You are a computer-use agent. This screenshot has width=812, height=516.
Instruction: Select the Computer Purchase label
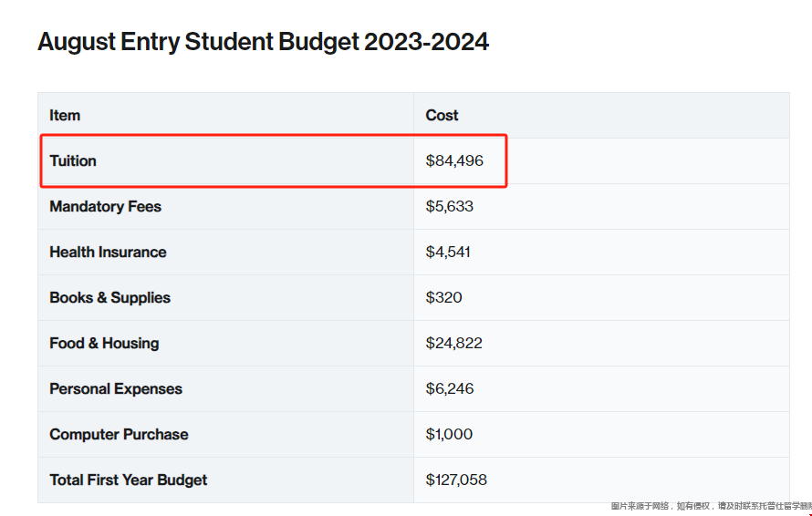pyautogui.click(x=119, y=435)
